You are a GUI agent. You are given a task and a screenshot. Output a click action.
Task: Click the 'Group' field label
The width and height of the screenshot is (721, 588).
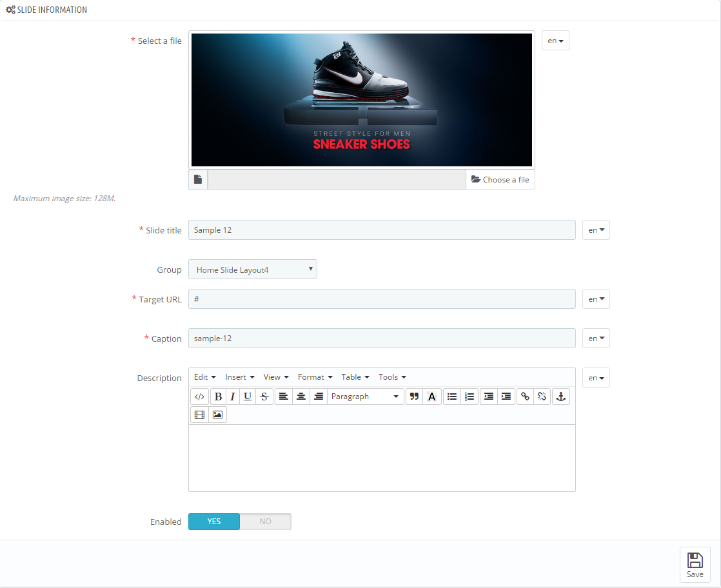[x=169, y=270]
